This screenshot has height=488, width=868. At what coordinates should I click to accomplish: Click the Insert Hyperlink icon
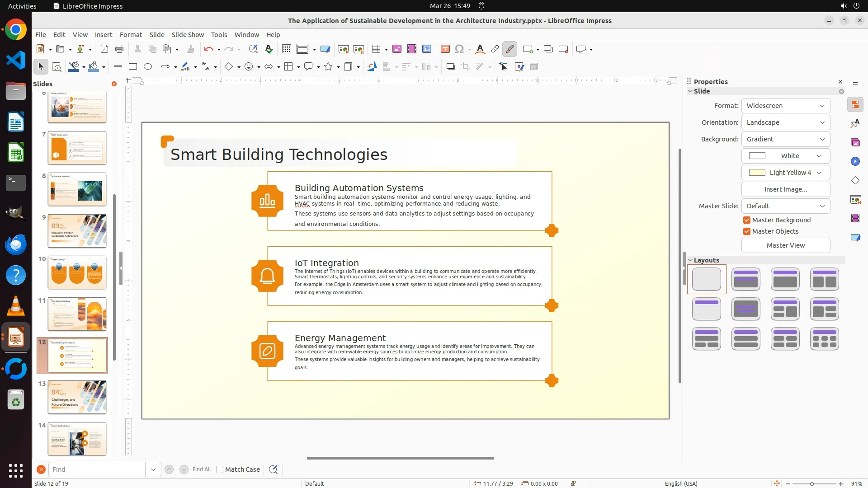point(495,49)
